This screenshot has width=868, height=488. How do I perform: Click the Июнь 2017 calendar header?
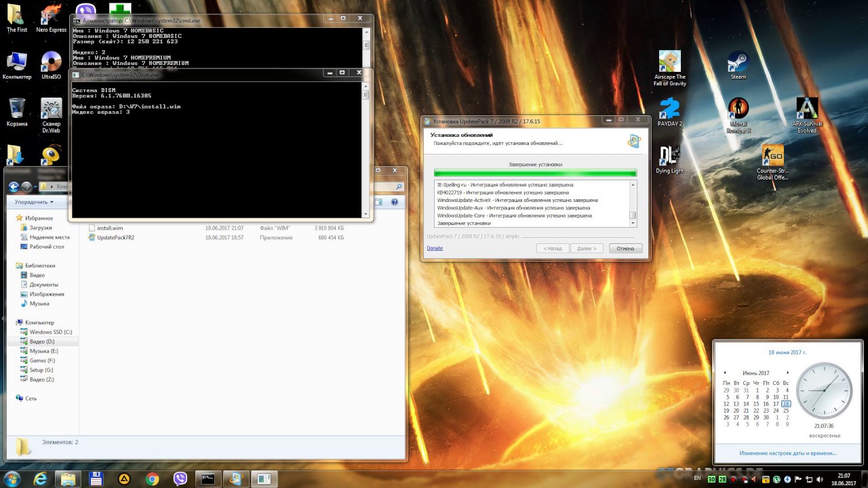tap(756, 373)
